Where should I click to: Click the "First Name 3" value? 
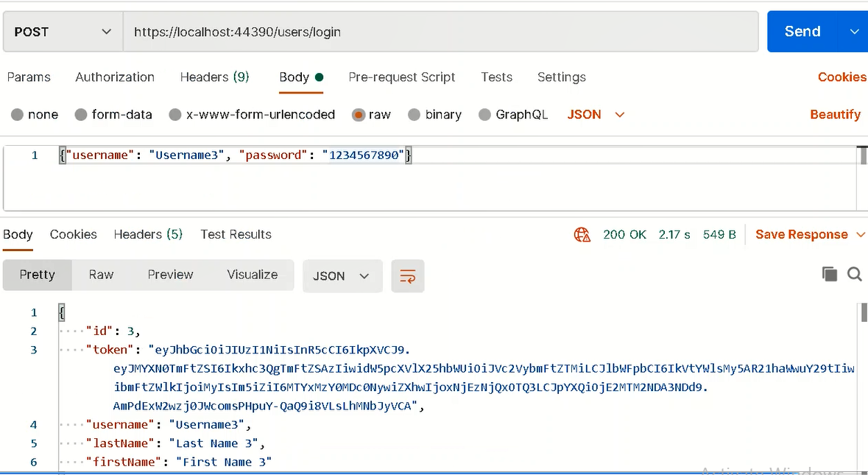[224, 462]
